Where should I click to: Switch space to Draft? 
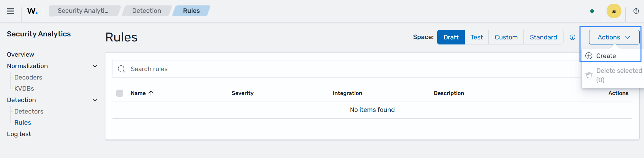pyautogui.click(x=451, y=37)
